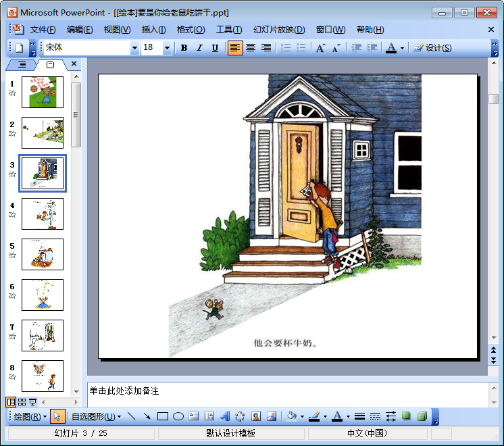Screen dimensions: 504x446
Task: Insert diagram or organization chart
Action: tap(240, 416)
